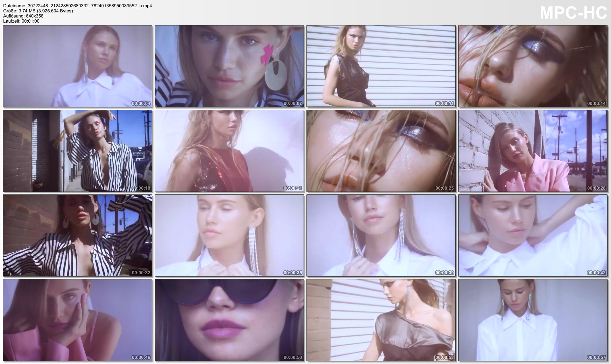Select the pink blazer frame at 00:00:28

coord(533,151)
